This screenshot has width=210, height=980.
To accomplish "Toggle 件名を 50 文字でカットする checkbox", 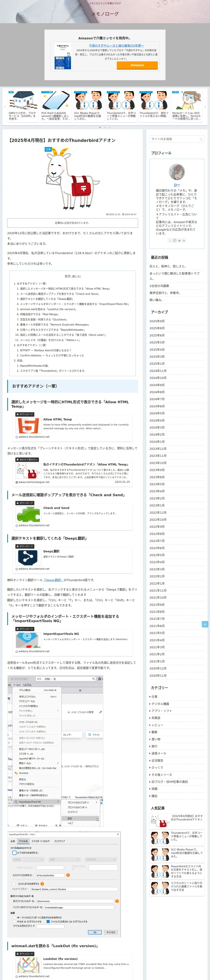I will pos(15,921).
